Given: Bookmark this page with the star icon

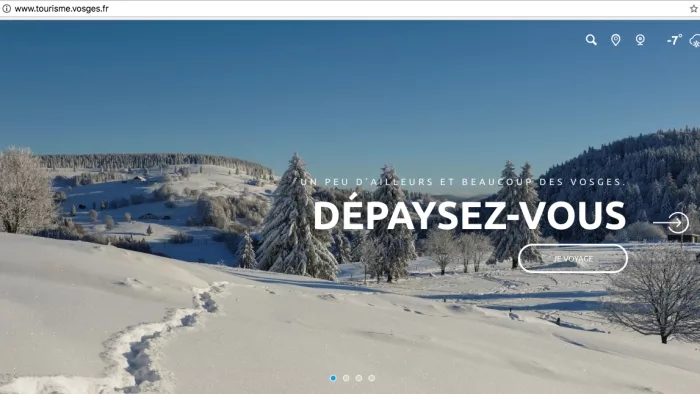Looking at the screenshot, I should click(694, 8).
